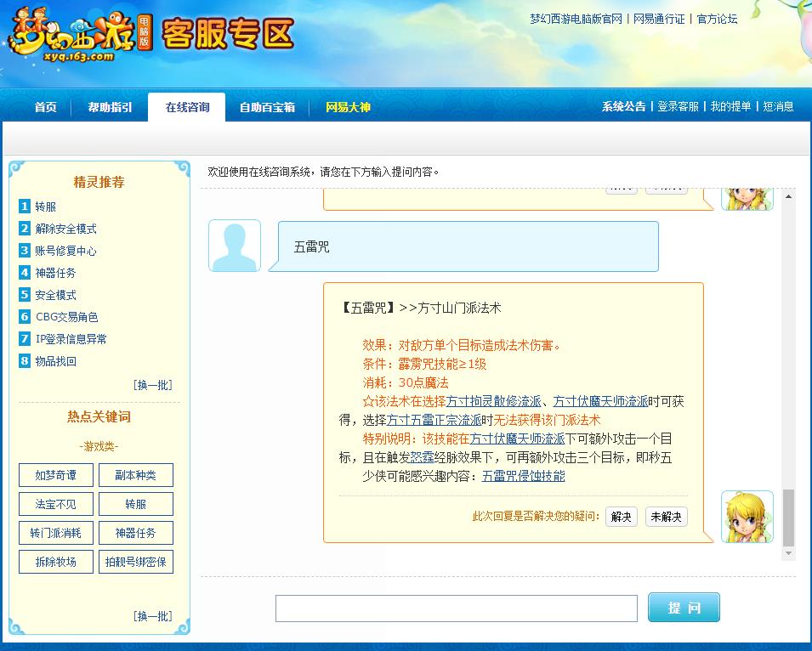Screen dimensions: 812x651
Task: Click the chat scrollbar down arrow
Action: pyautogui.click(x=788, y=553)
